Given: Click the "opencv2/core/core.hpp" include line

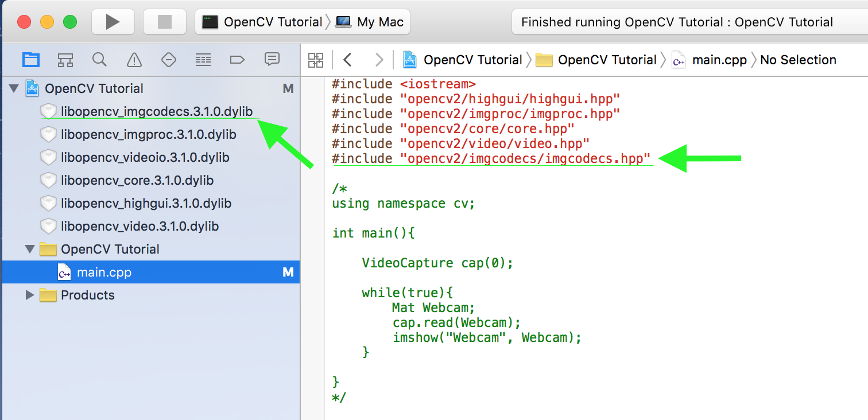Looking at the screenshot, I should tap(453, 129).
